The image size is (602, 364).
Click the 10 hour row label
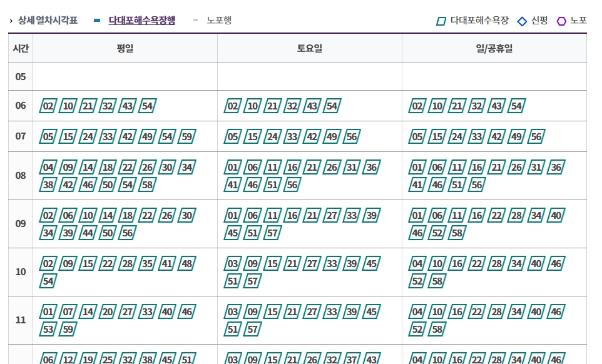21,272
